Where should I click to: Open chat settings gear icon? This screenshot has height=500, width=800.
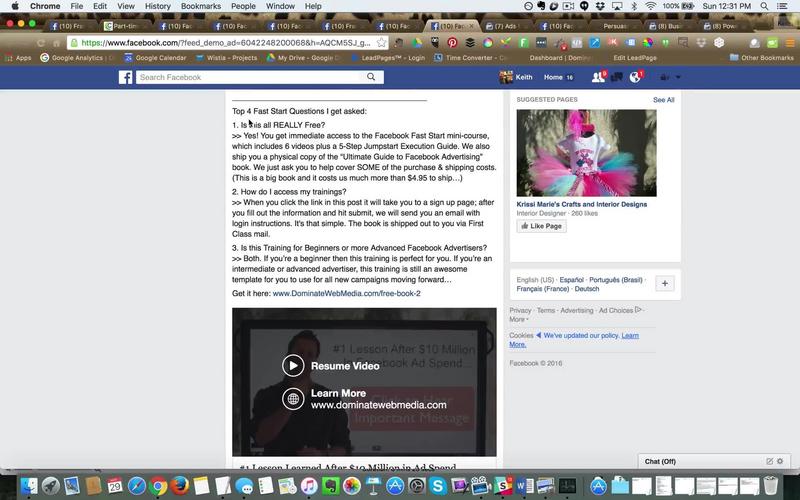click(x=780, y=461)
